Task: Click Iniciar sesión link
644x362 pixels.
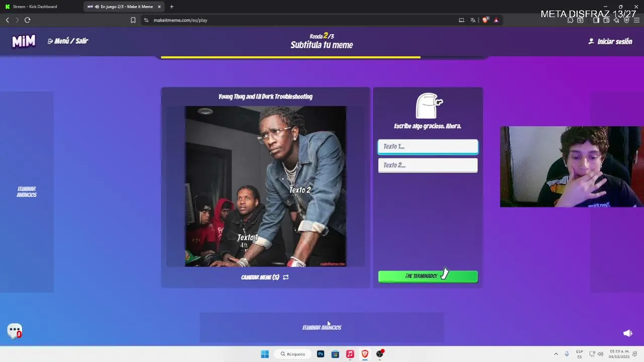Action: [x=610, y=42]
